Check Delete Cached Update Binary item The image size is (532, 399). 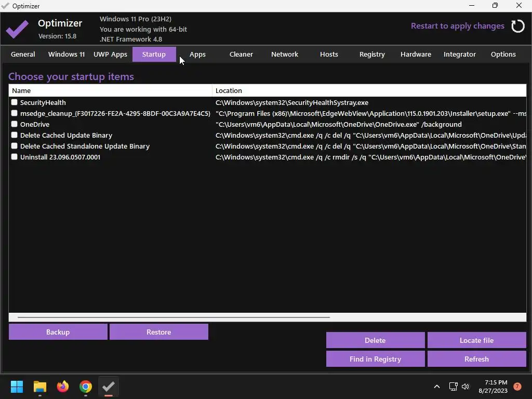point(14,135)
